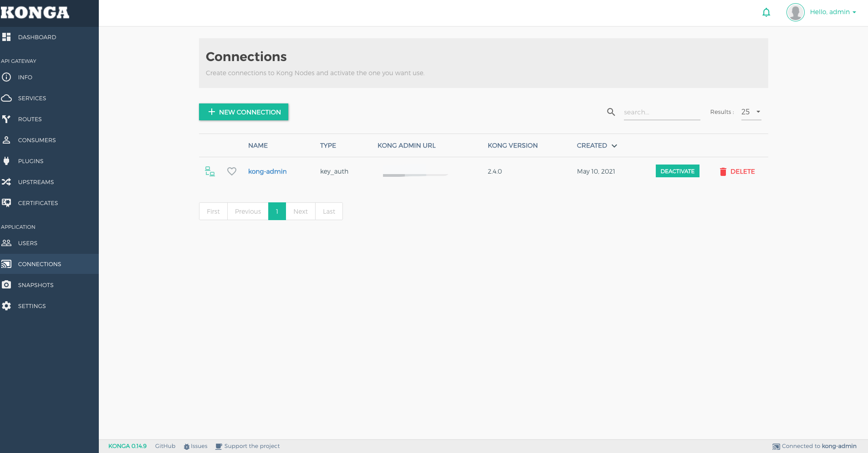Open the kong-admin connection link
Viewport: 868px width, 453px height.
(x=267, y=171)
